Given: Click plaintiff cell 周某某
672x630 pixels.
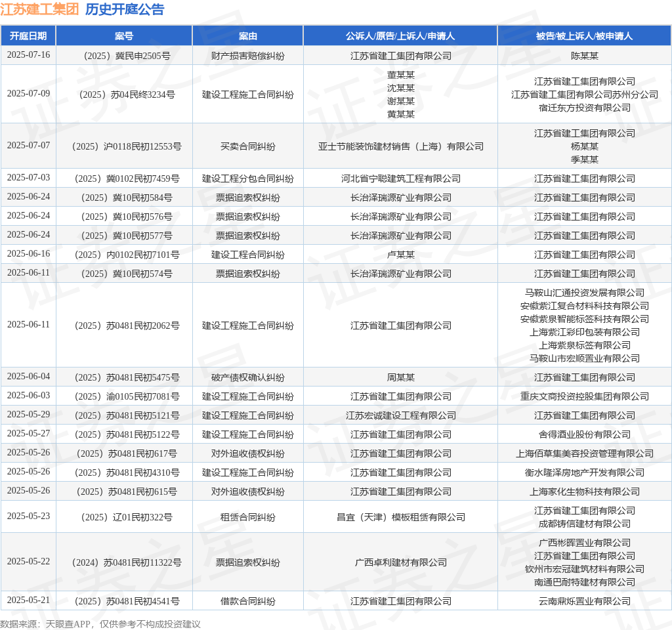Looking at the screenshot, I should (401, 377).
